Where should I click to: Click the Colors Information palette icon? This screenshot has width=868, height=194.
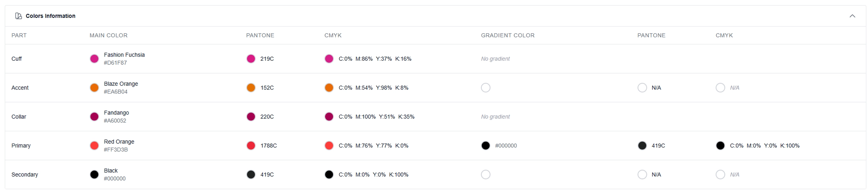pos(19,16)
